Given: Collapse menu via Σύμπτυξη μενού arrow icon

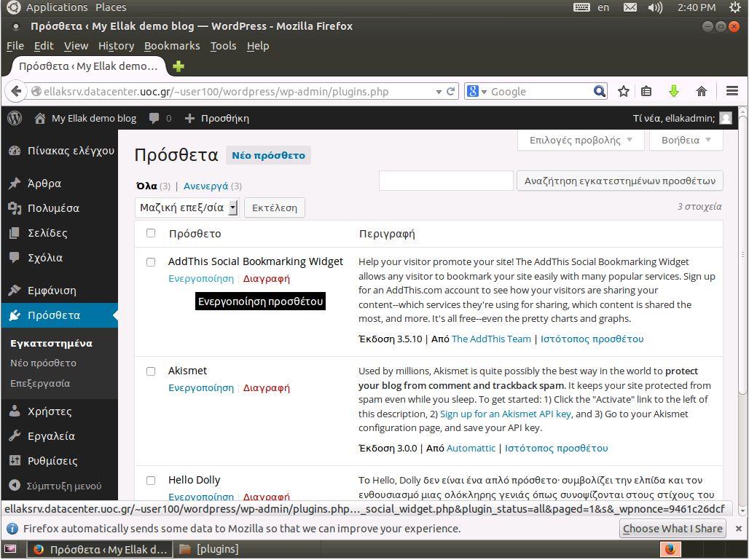Looking at the screenshot, I should coord(15,486).
